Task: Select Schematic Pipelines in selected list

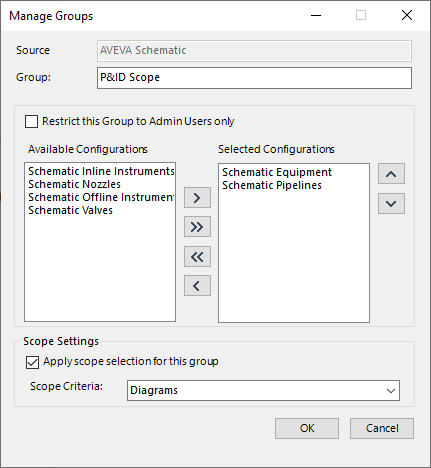Action: [x=272, y=185]
